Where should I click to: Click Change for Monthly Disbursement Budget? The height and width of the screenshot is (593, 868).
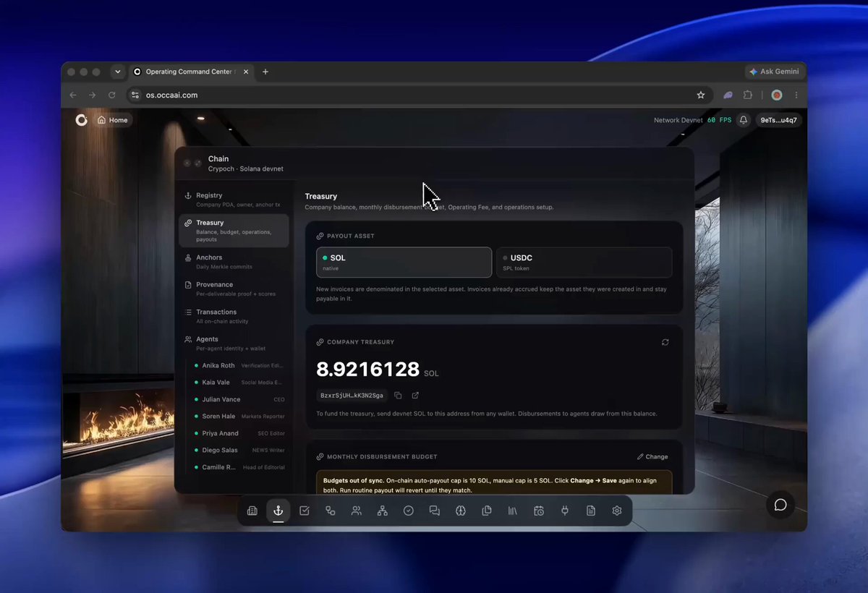tap(652, 457)
